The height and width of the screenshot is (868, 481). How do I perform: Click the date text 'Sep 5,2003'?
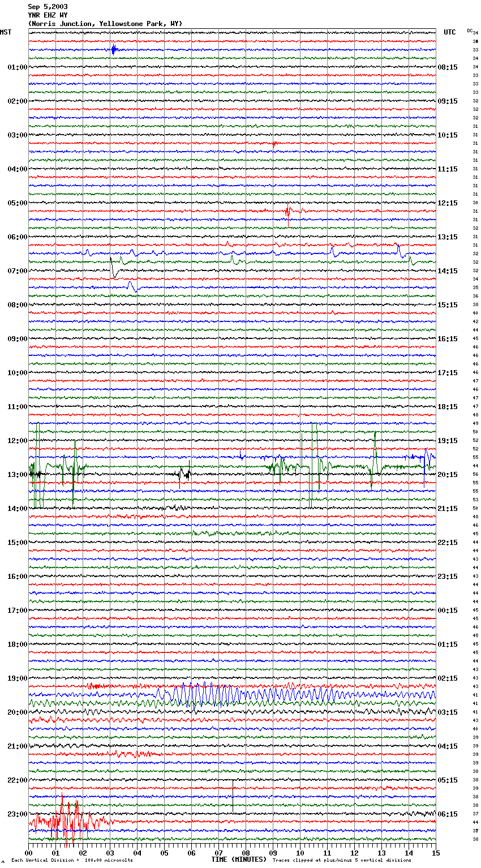click(x=48, y=7)
